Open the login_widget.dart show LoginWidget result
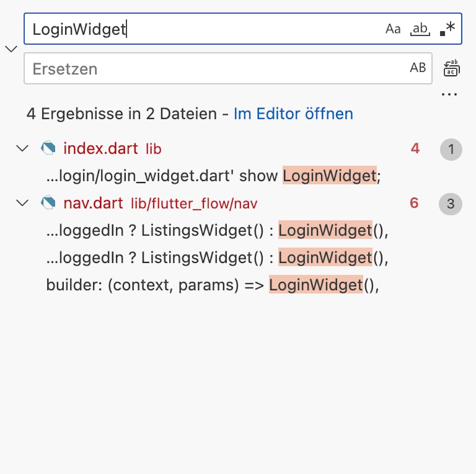The height and width of the screenshot is (474, 476). pos(213,176)
